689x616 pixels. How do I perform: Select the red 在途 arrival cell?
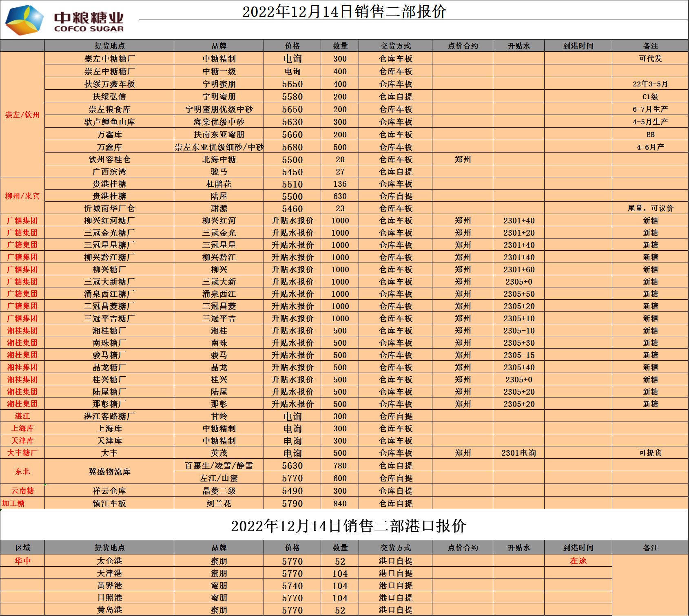point(578,561)
